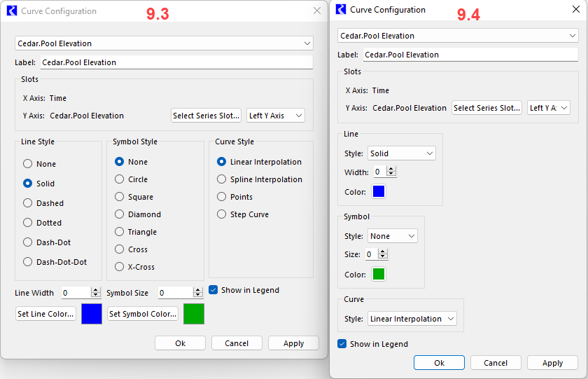Toggle Show in Legend in the right dialog
The height and width of the screenshot is (379, 588).
click(342, 344)
